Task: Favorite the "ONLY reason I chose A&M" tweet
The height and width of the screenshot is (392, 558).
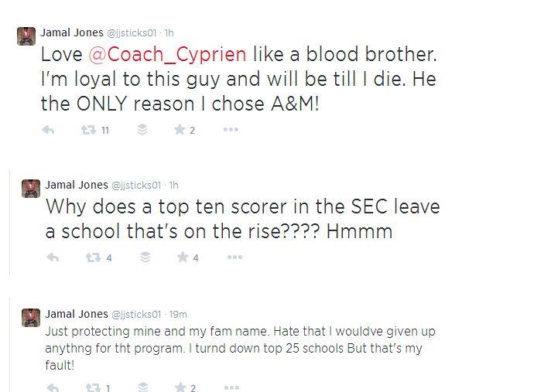Action: (x=180, y=130)
